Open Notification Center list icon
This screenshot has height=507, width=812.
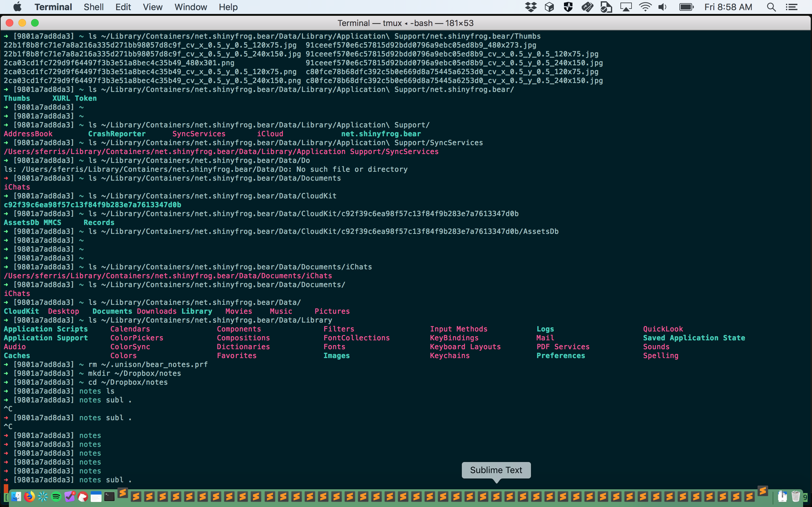792,7
